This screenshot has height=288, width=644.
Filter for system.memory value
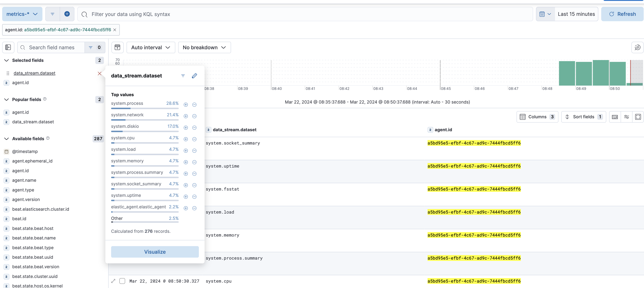[x=186, y=162]
